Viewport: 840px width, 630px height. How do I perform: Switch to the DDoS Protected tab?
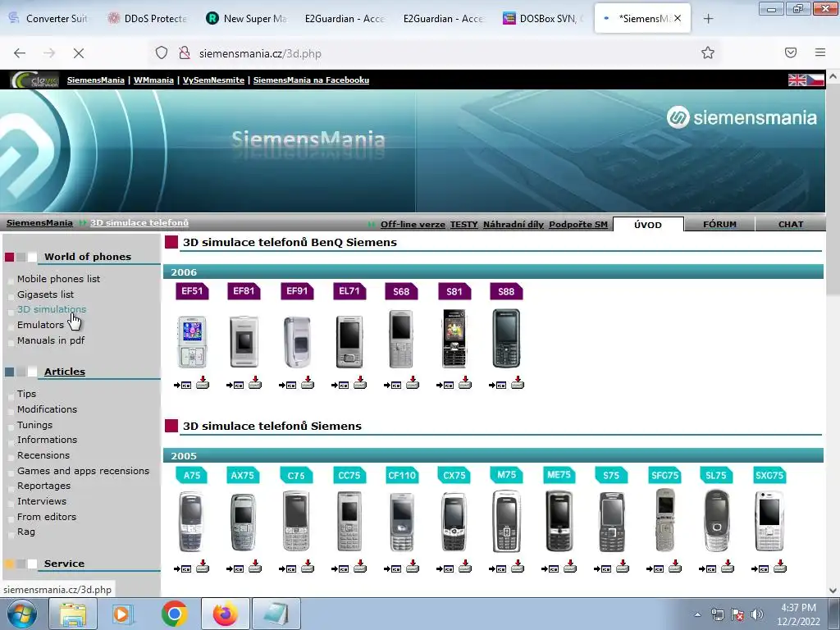(x=148, y=19)
